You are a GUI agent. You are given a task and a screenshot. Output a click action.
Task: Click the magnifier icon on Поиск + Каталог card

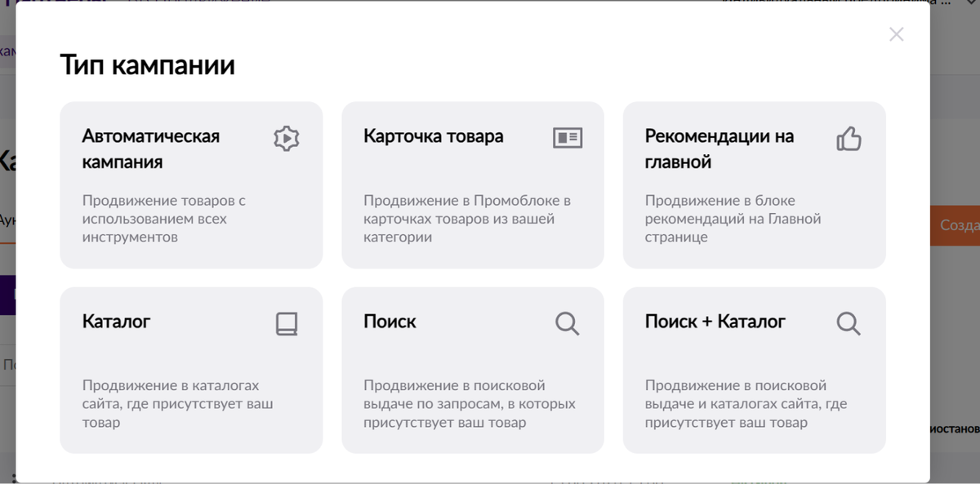pyautogui.click(x=849, y=324)
